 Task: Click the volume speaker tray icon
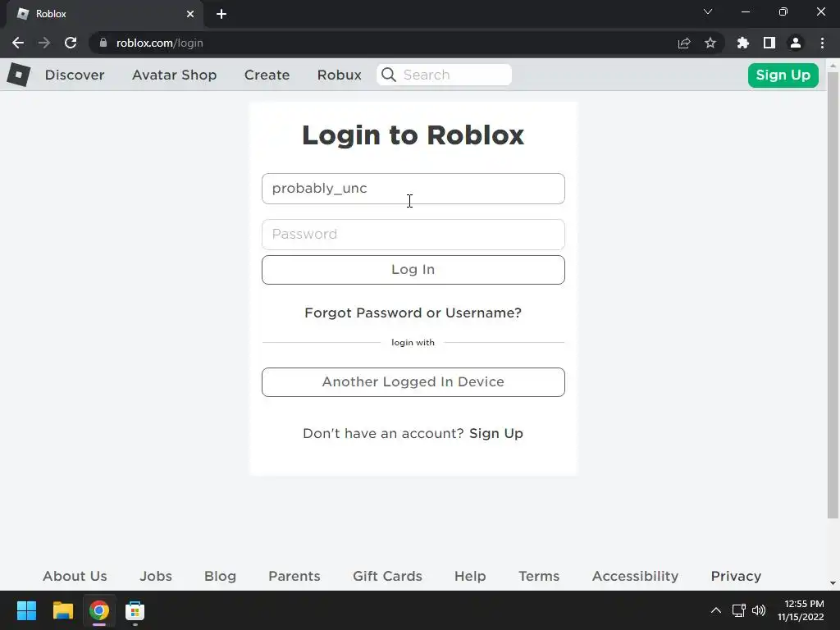(x=759, y=610)
